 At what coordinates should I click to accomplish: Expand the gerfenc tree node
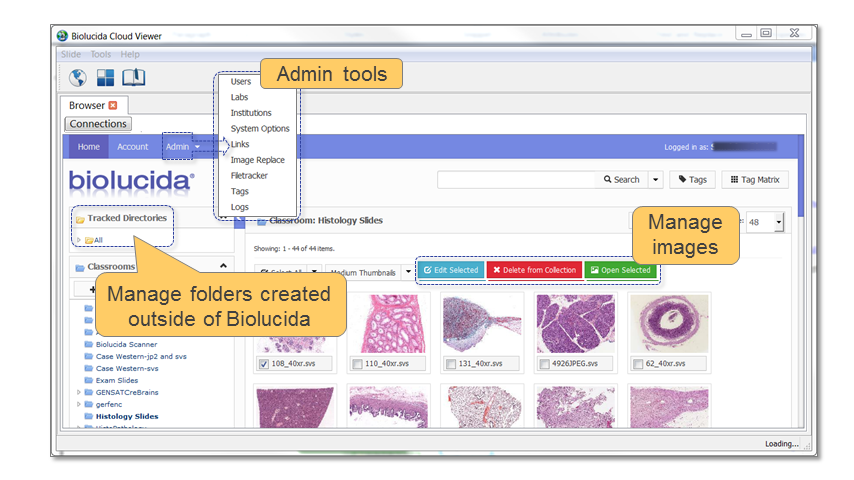79,404
